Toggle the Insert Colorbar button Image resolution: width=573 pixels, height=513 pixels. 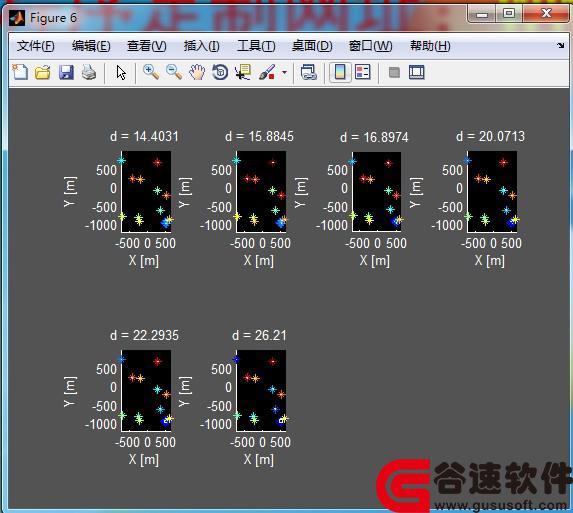click(340, 72)
